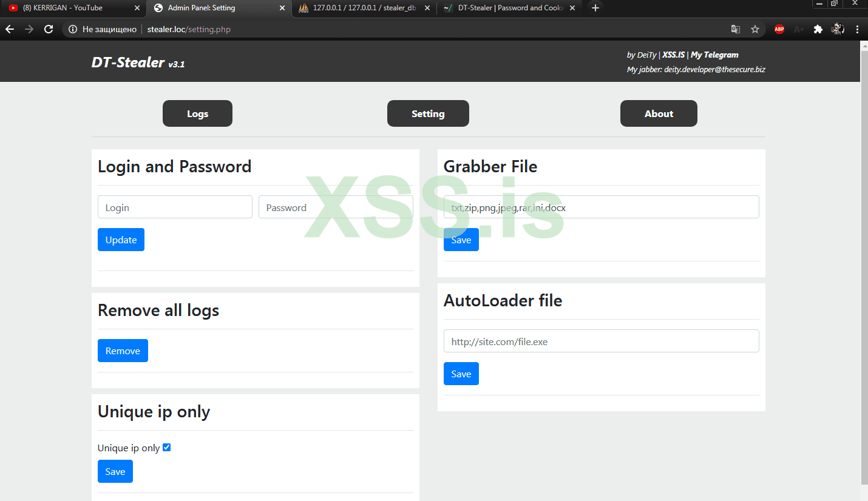Reload the current page
This screenshot has height=501, width=868.
(x=49, y=29)
